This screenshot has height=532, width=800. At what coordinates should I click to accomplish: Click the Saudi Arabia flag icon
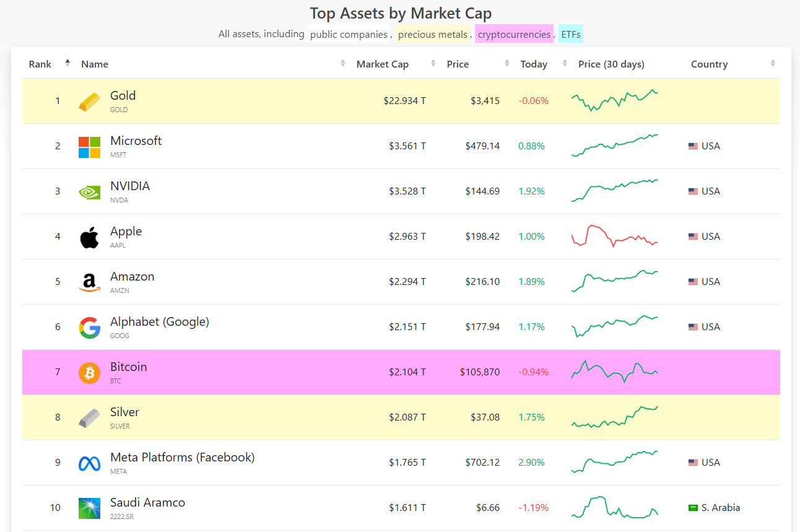point(693,508)
